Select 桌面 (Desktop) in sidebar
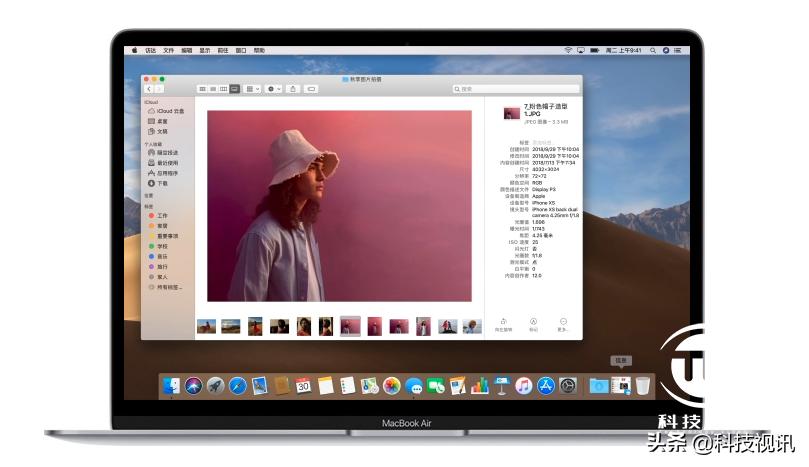Viewport: 809px width, 467px height. [x=158, y=121]
